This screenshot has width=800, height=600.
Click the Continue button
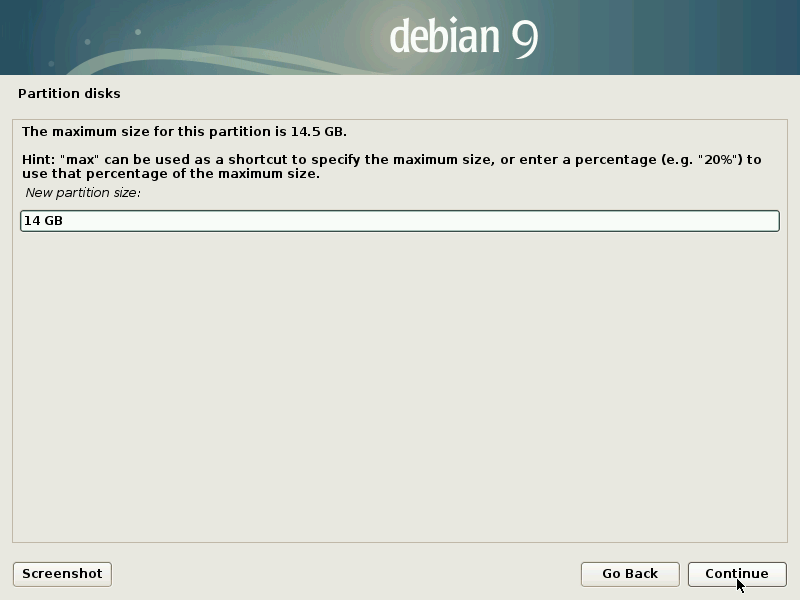(x=736, y=574)
